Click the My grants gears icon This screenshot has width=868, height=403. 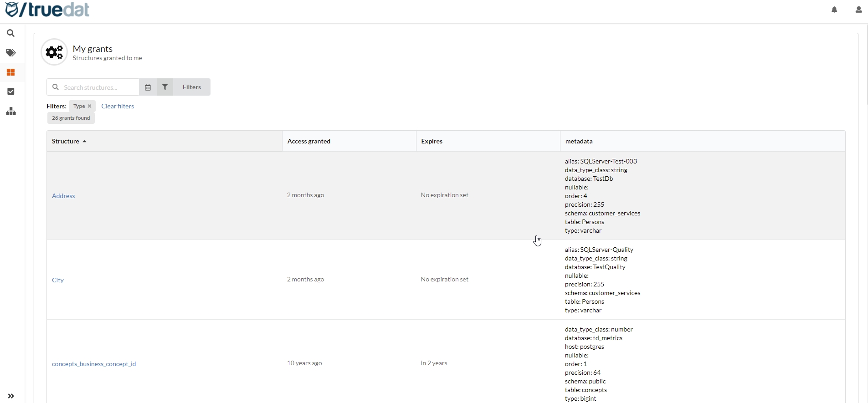[x=54, y=52]
